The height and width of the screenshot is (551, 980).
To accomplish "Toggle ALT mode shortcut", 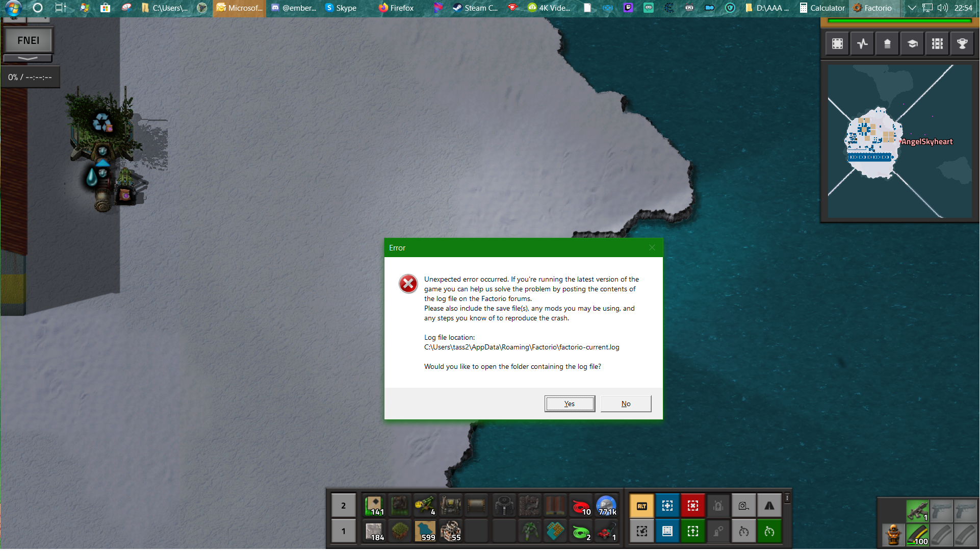I will click(642, 506).
